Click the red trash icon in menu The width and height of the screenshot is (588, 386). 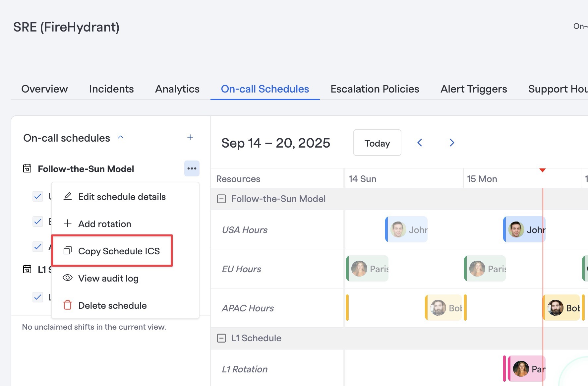tap(68, 305)
